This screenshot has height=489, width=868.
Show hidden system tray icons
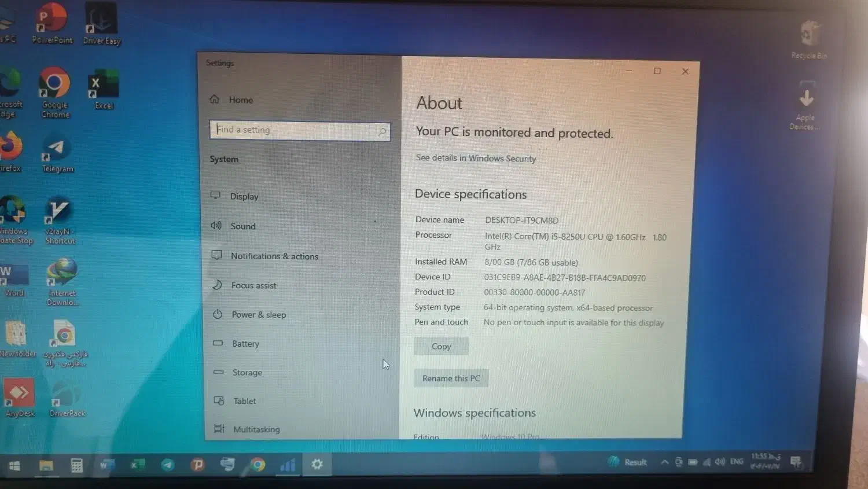[665, 462]
